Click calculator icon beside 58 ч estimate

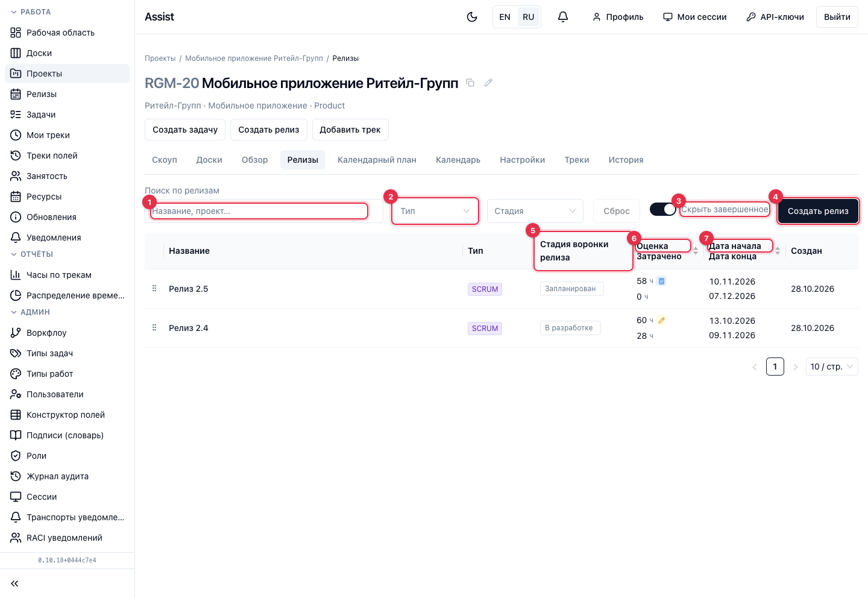661,281
